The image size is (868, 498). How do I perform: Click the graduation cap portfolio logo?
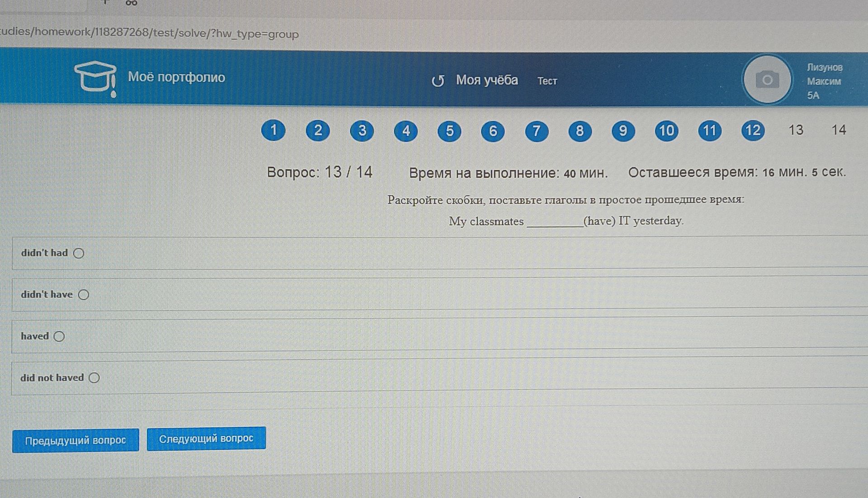[96, 79]
